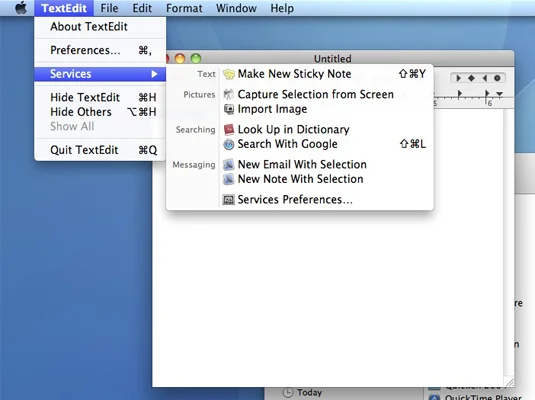Minimize the Untitled window with yellow button
This screenshot has width=535, height=400.
pos(180,58)
